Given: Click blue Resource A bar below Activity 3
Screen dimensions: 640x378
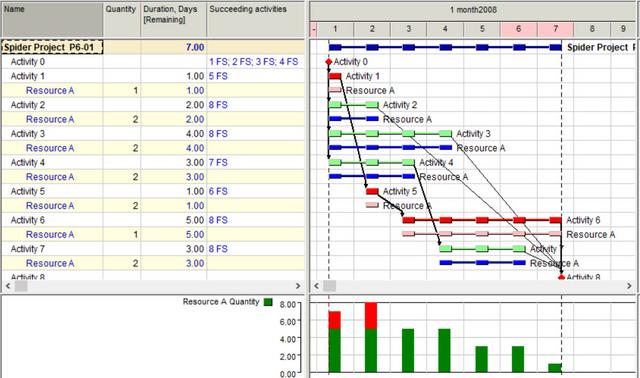Looking at the screenshot, I should tap(390, 147).
